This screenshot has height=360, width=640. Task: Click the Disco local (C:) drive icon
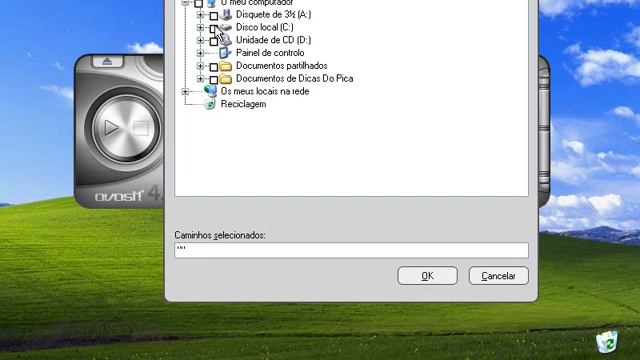tap(226, 27)
